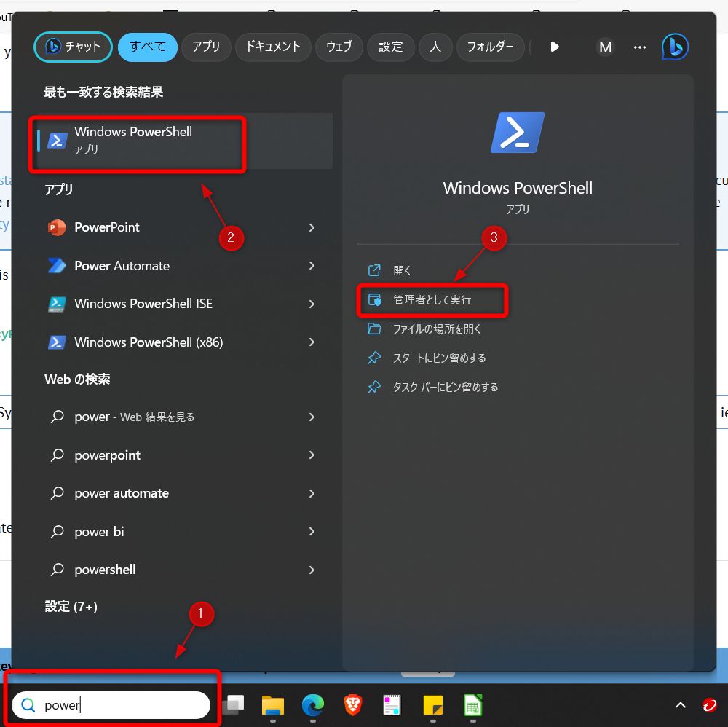
Task: Click the pin icon for タスク バーにピン留めする
Action: [374, 387]
